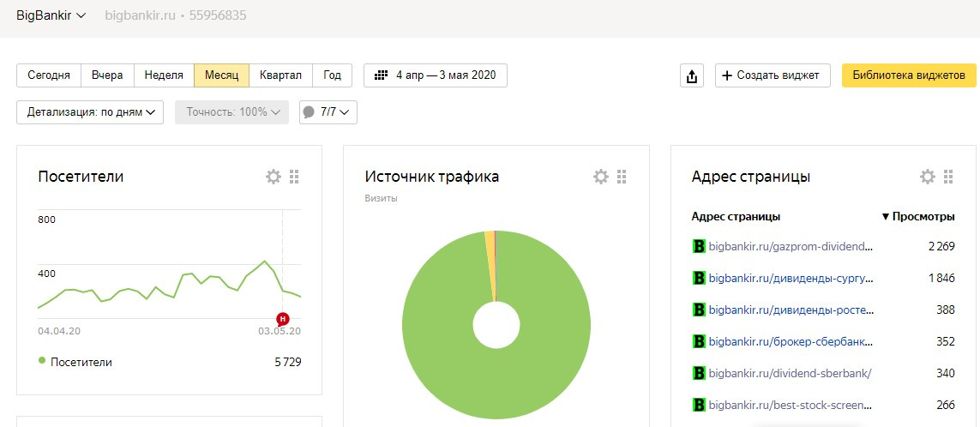
Task: Click favicon next to dividend-sberbank link
Action: point(699,373)
